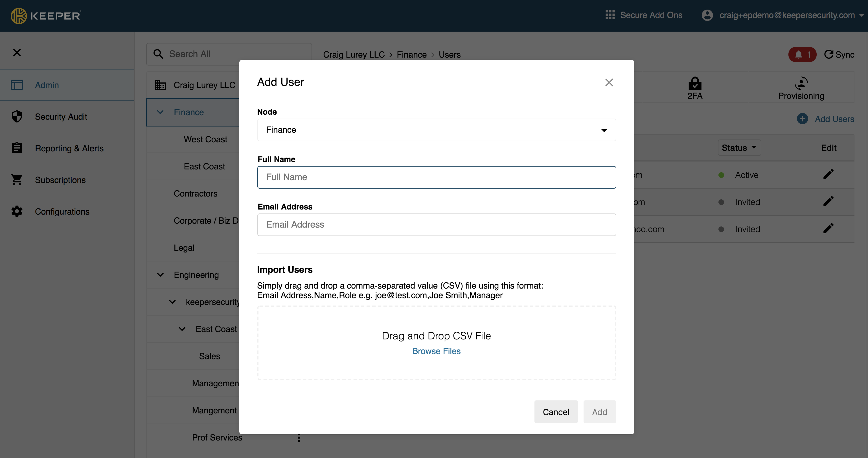Click the Subscriptions cart icon
The height and width of the screenshot is (458, 868).
[x=17, y=179]
